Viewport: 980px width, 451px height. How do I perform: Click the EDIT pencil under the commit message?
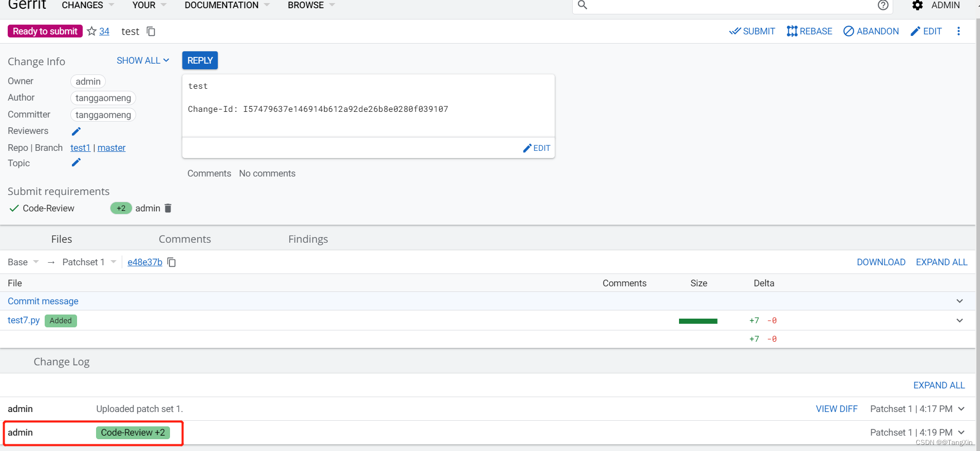point(536,148)
